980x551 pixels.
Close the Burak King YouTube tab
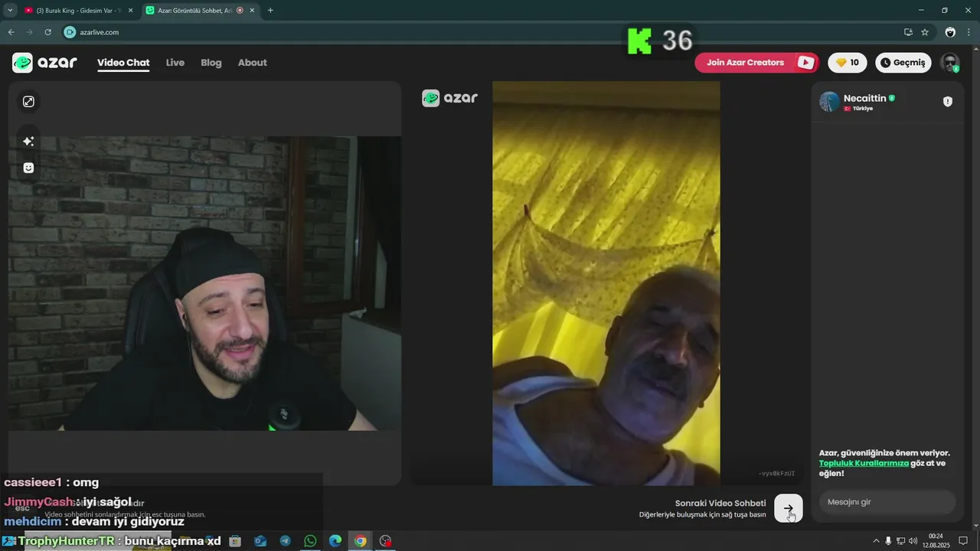coord(130,11)
